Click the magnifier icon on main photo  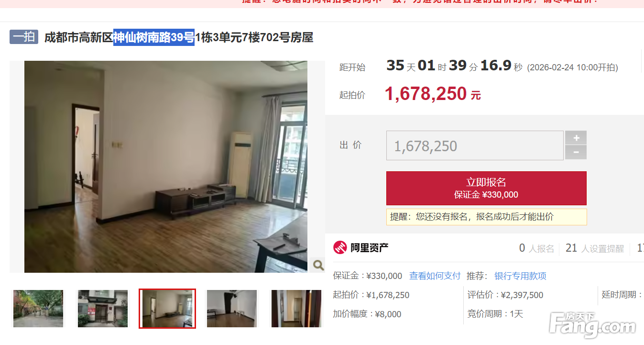tap(317, 265)
